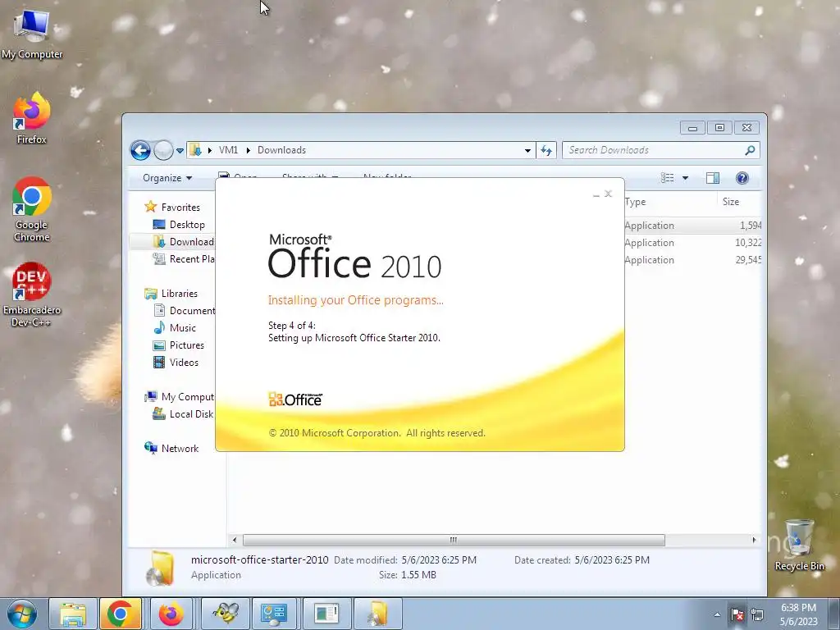The width and height of the screenshot is (840, 630).
Task: Open Recent Places in navigation pane
Action: pos(183,258)
